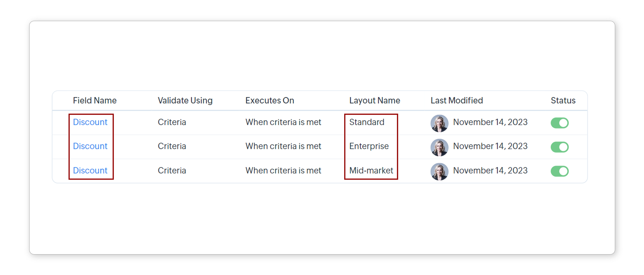Click November 14, 2023 date in Mid-market row

[x=490, y=170]
